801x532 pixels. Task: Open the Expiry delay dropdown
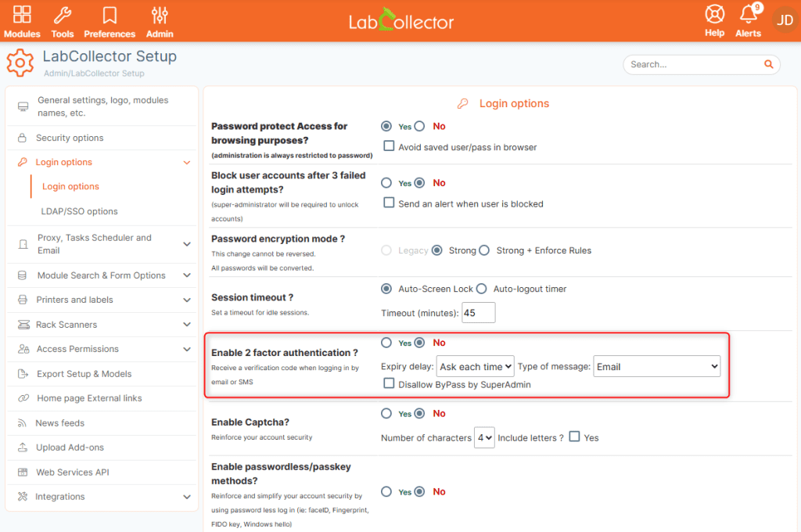point(475,366)
